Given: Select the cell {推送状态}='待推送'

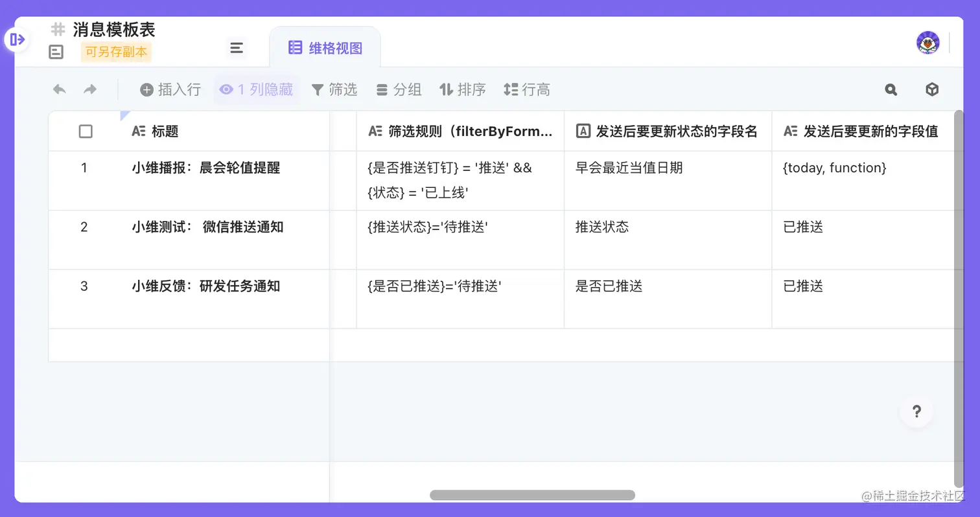Looking at the screenshot, I should [x=460, y=240].
